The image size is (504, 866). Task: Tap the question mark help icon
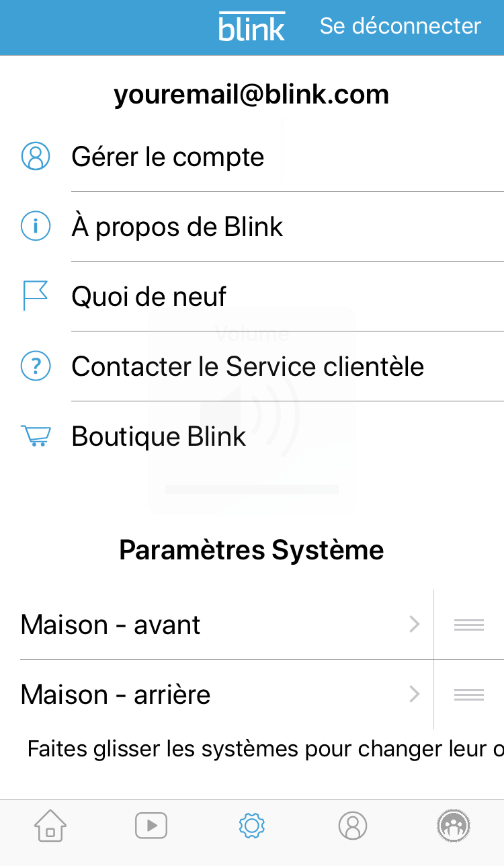click(x=36, y=366)
